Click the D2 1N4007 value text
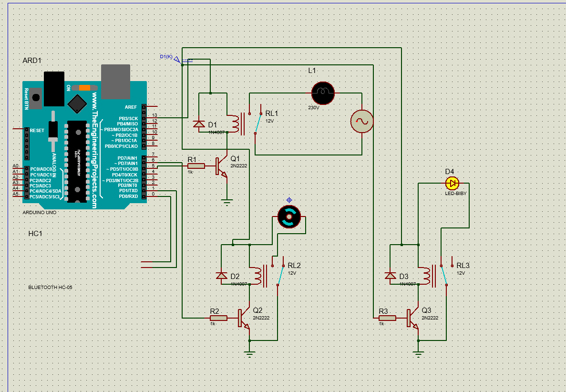566x392 pixels. 239,284
